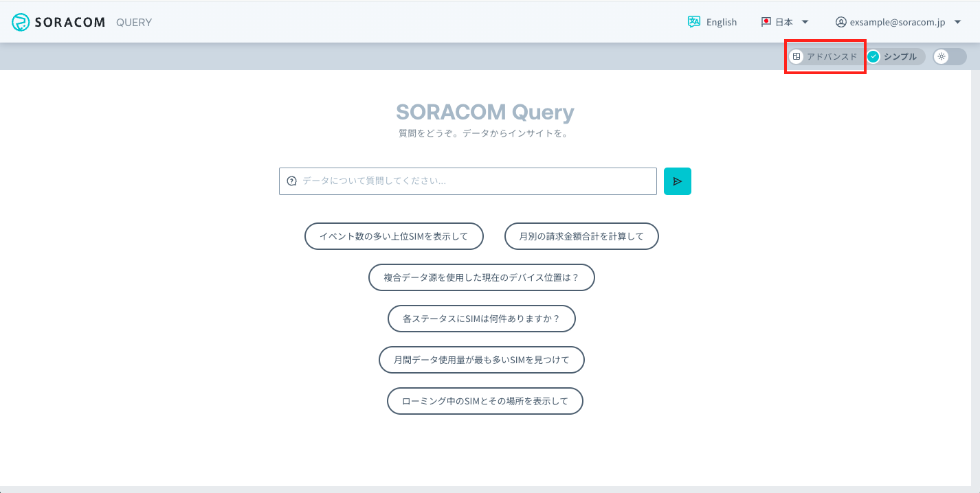Choose イベント数の多い上位SIMを表示して suggestion
980x493 pixels.
pos(394,236)
